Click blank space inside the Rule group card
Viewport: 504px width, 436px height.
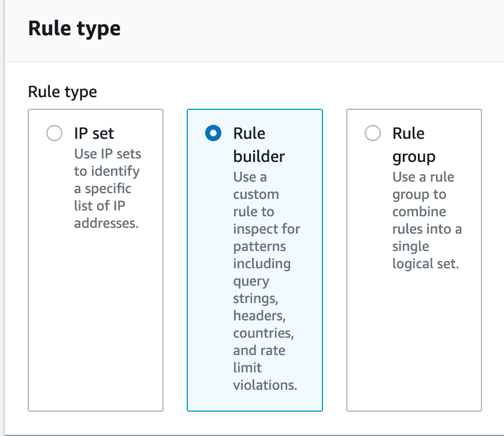click(414, 341)
